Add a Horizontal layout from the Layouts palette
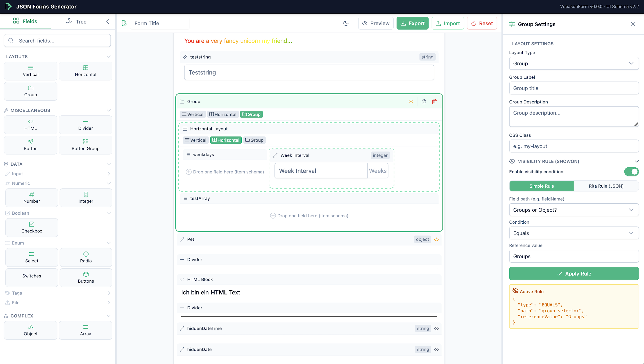 coord(86,71)
